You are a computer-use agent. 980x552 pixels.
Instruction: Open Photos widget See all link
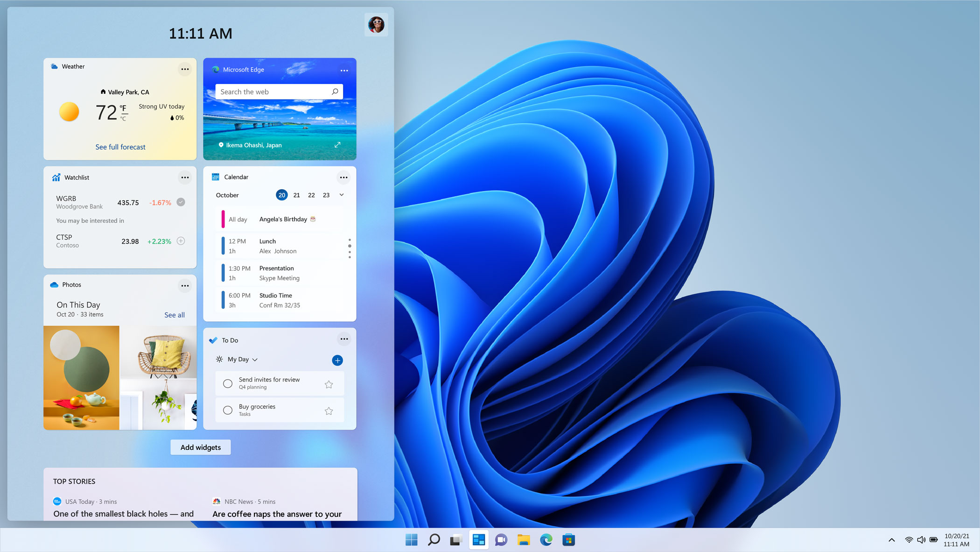coord(173,314)
